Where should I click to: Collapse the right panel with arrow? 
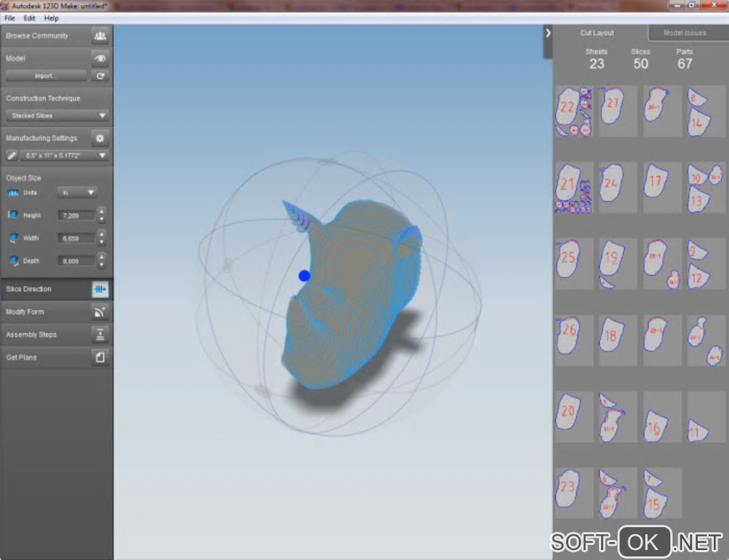(548, 33)
